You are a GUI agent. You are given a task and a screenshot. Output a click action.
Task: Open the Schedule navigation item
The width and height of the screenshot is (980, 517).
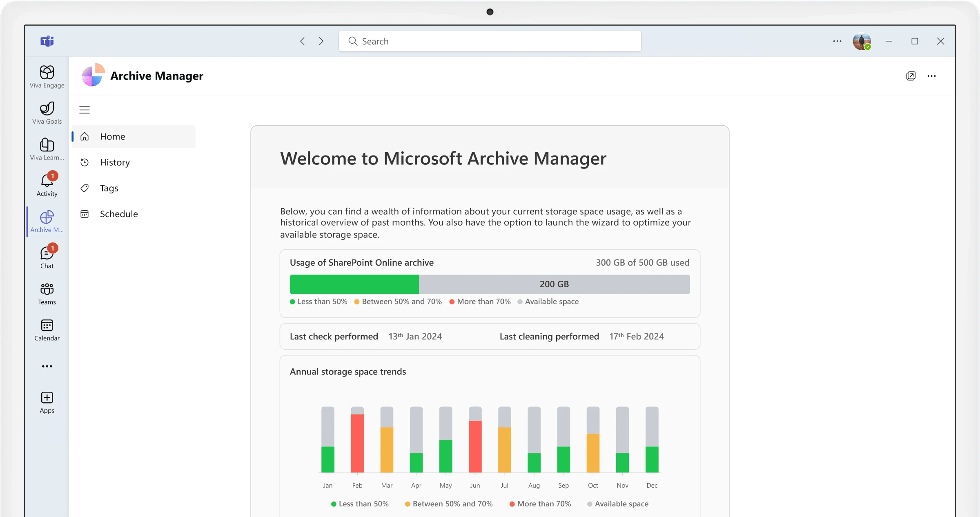119,214
